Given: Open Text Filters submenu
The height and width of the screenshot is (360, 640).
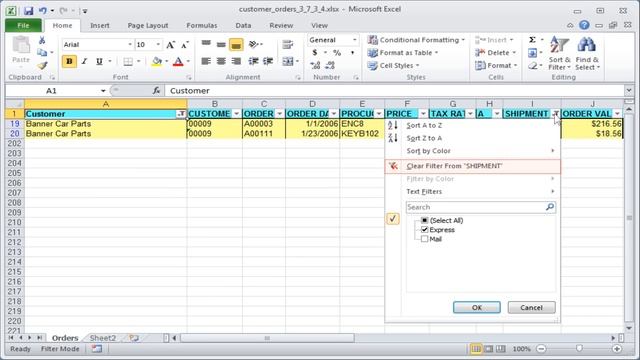Looking at the screenshot, I should pos(472,191).
